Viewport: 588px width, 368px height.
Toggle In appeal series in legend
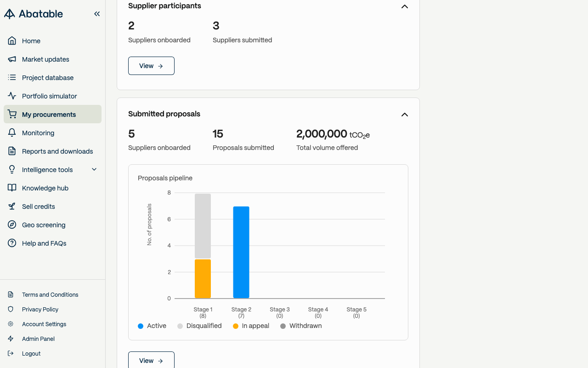pos(251,326)
